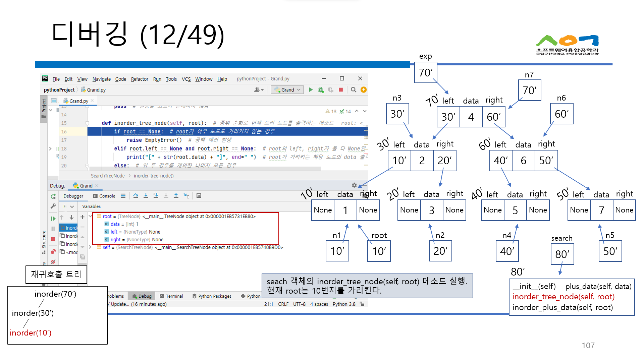Expand the self variable tree node
The image size is (644, 362).
tap(90, 247)
